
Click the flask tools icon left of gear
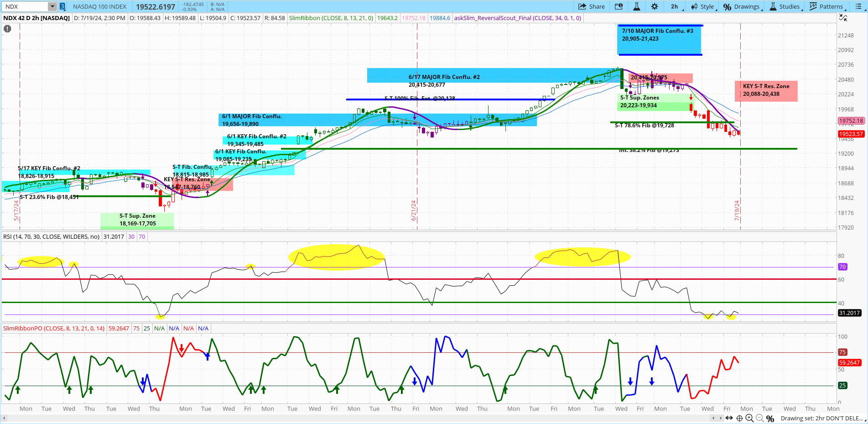[x=636, y=6]
